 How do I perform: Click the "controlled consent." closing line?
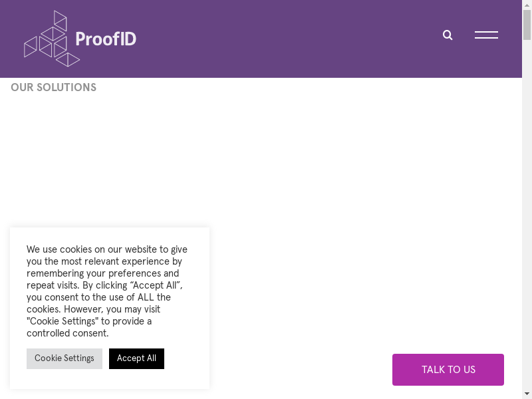click(67, 334)
